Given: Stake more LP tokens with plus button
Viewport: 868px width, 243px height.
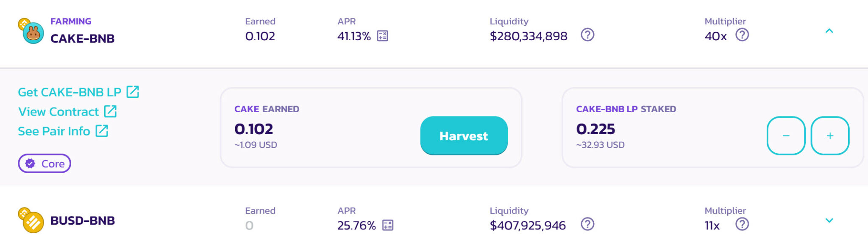Looking at the screenshot, I should (x=830, y=136).
